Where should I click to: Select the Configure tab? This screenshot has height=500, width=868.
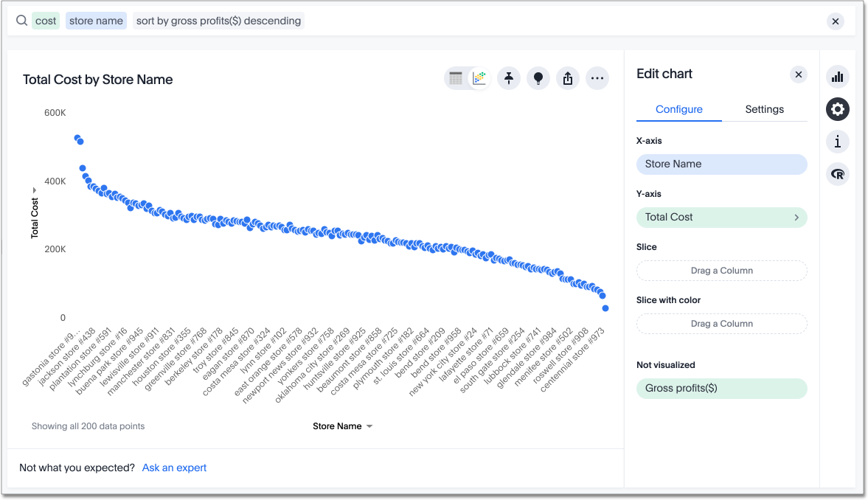click(x=678, y=109)
